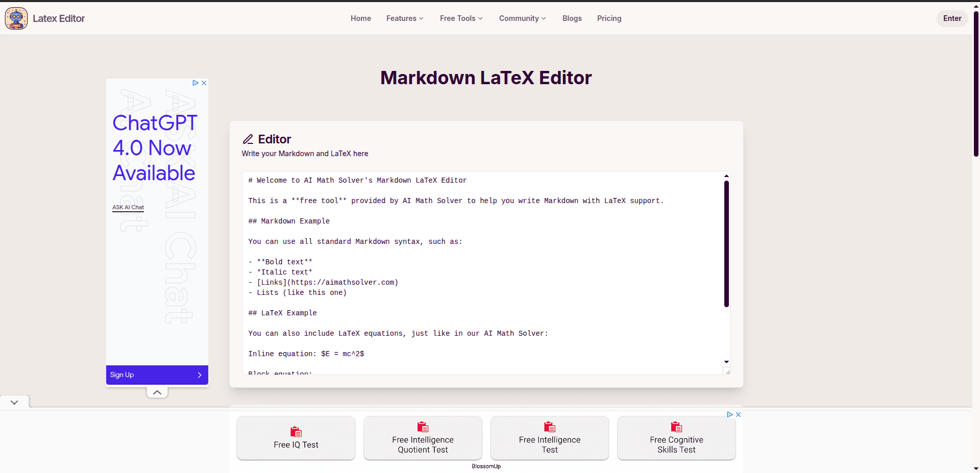Click the Sign Up ad button
The image size is (980, 473).
coord(157,375)
